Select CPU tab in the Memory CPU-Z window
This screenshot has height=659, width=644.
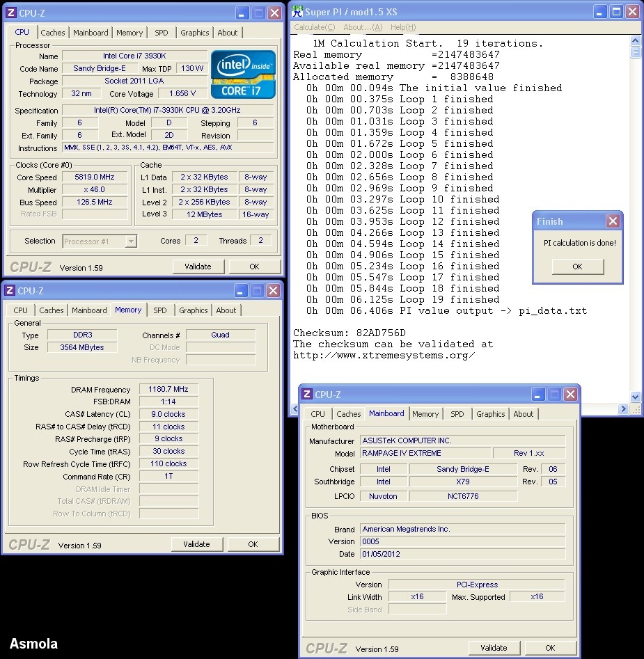(21, 310)
